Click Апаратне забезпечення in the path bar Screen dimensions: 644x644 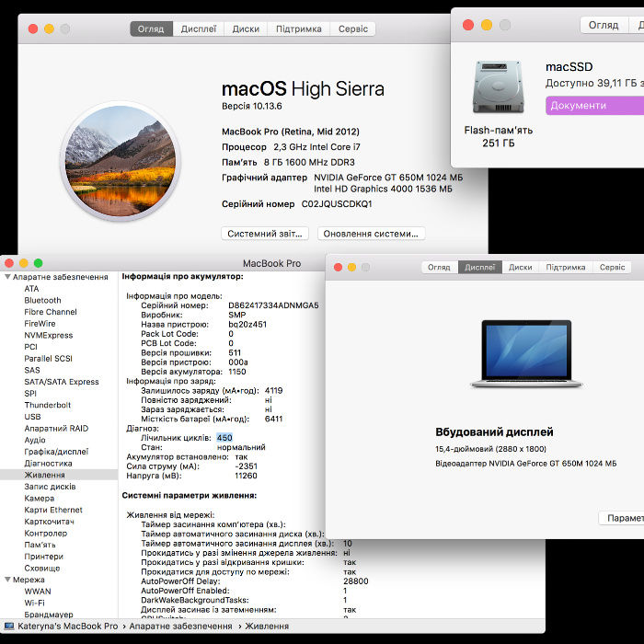[x=180, y=626]
